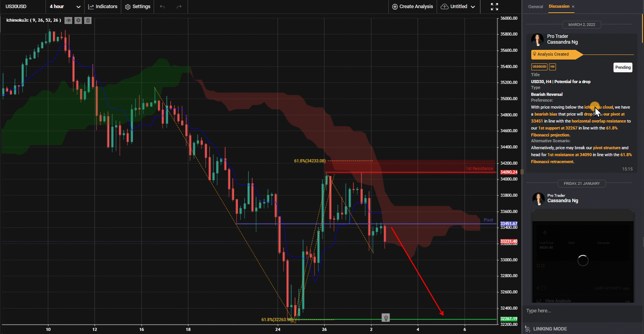
Task: Close the Discussion tab
Action: [x=573, y=7]
